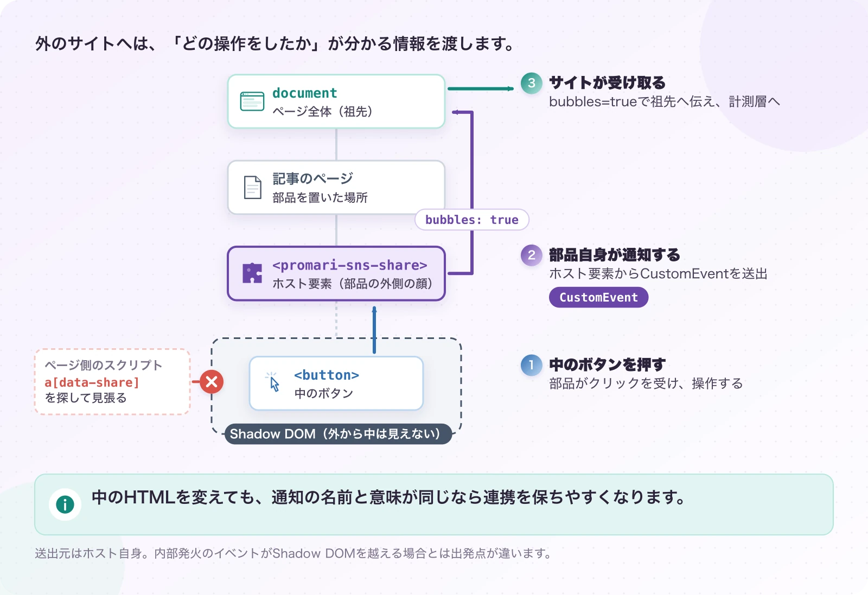Click the browser window icon beside document
The image size is (868, 595).
pyautogui.click(x=252, y=101)
